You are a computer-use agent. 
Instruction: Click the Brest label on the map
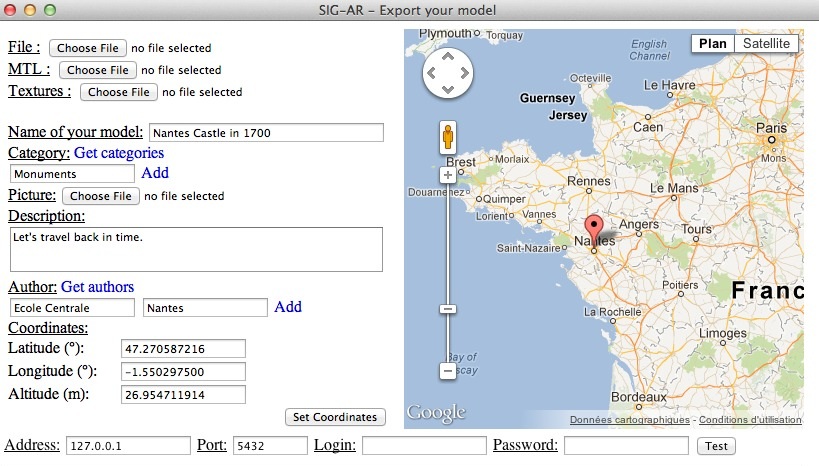pyautogui.click(x=461, y=162)
